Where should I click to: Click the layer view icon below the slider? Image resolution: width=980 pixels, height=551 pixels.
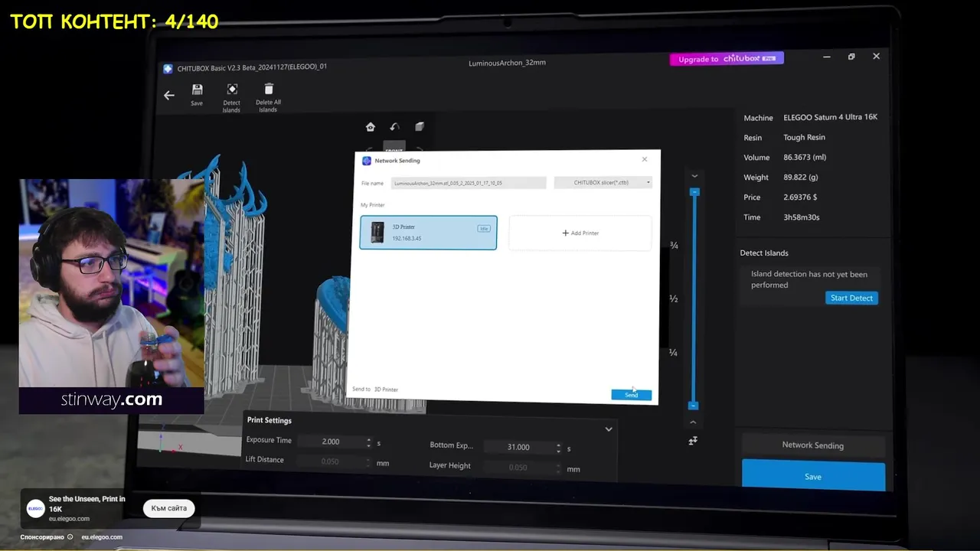coord(693,441)
